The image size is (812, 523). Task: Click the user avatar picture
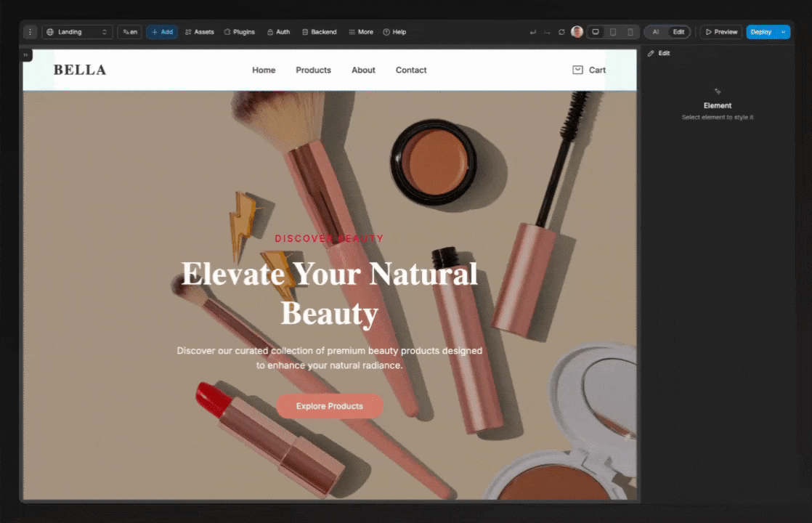click(x=577, y=32)
